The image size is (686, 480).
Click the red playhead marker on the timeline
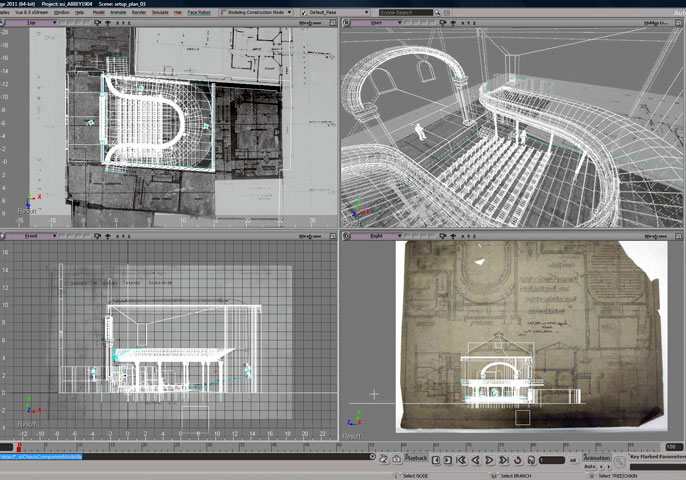[19, 447]
